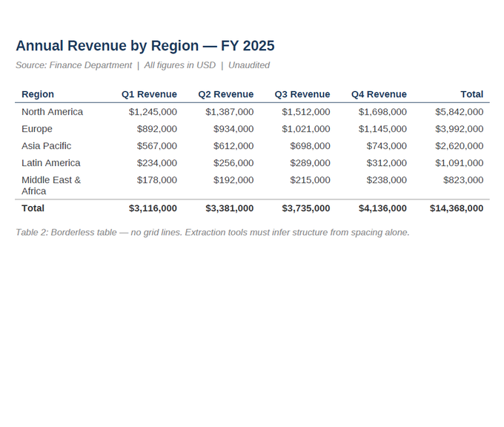Select Latin America Q4 value $312,000
The height and width of the screenshot is (427, 504).
[x=387, y=163]
